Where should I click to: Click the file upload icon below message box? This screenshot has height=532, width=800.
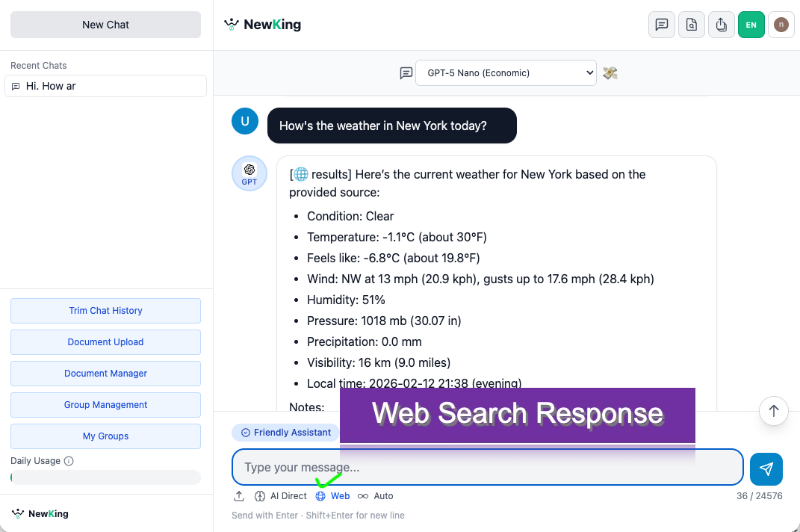(239, 495)
